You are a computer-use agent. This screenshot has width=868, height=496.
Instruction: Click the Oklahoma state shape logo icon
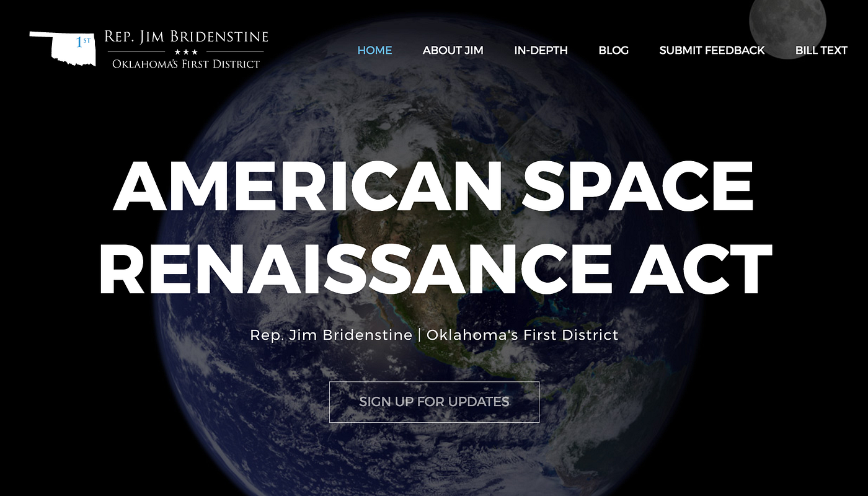(x=63, y=48)
